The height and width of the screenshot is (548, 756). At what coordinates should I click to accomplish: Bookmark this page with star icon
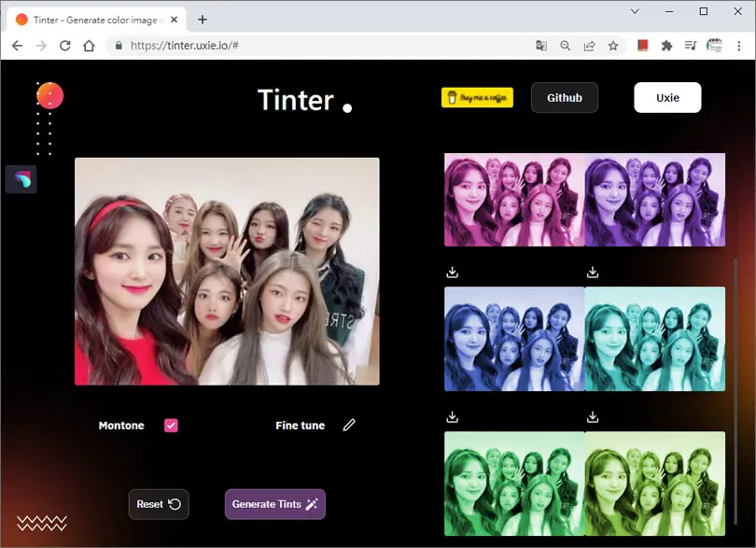[x=613, y=46]
